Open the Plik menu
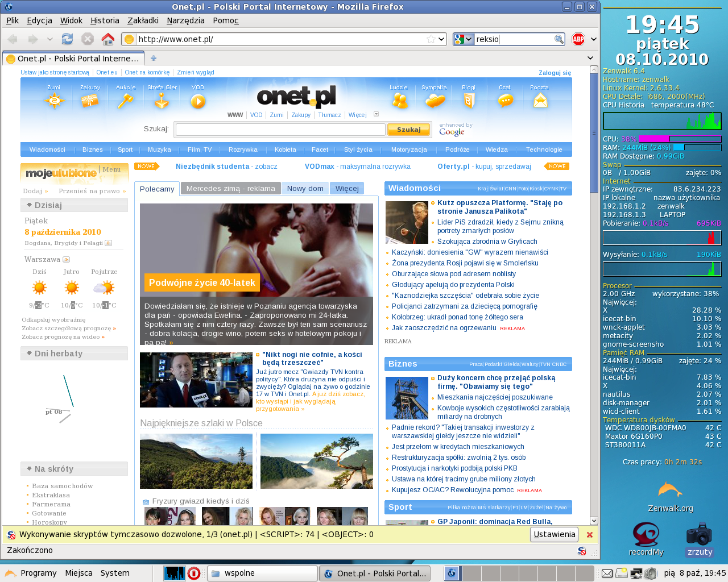The height and width of the screenshot is (582, 728). pyautogui.click(x=13, y=20)
